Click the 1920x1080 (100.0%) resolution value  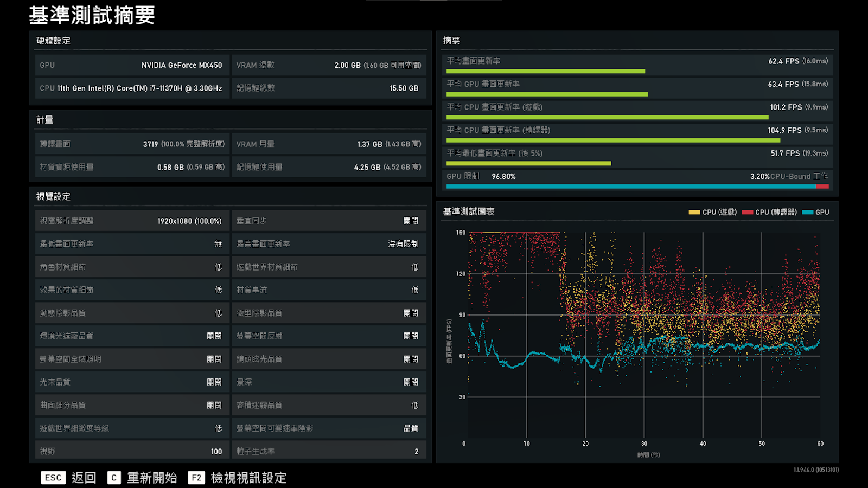pos(189,221)
